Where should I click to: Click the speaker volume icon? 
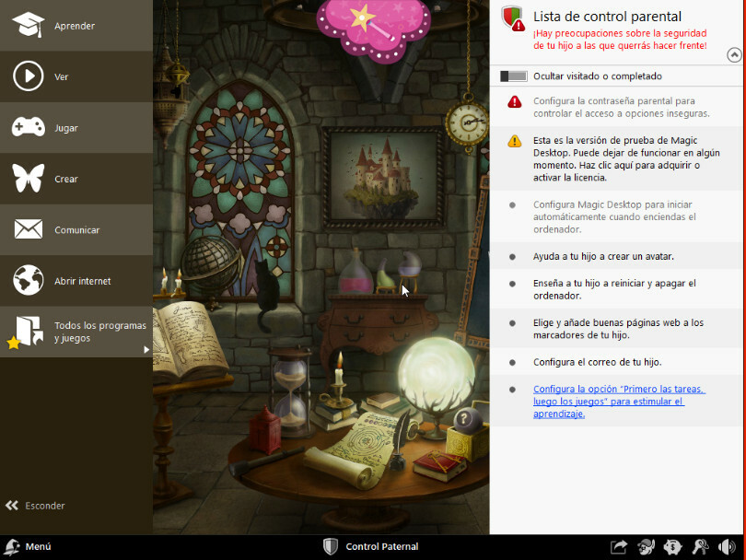[x=728, y=547]
